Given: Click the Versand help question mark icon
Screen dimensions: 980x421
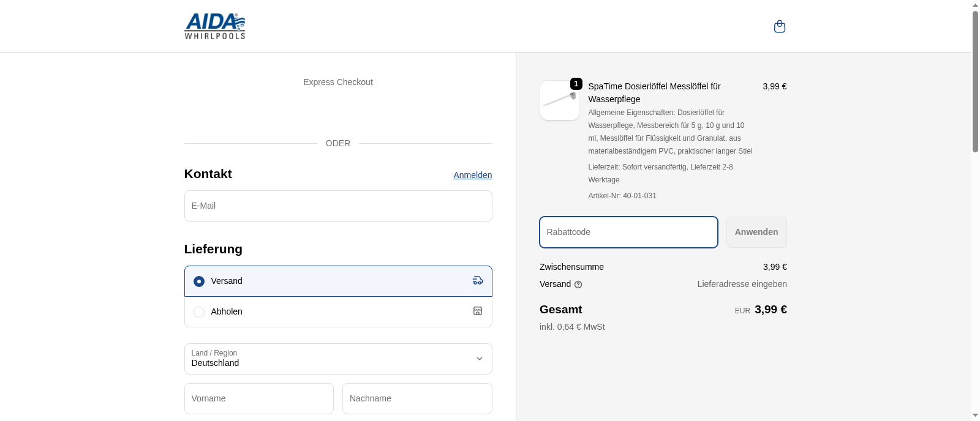Looking at the screenshot, I should click(578, 285).
